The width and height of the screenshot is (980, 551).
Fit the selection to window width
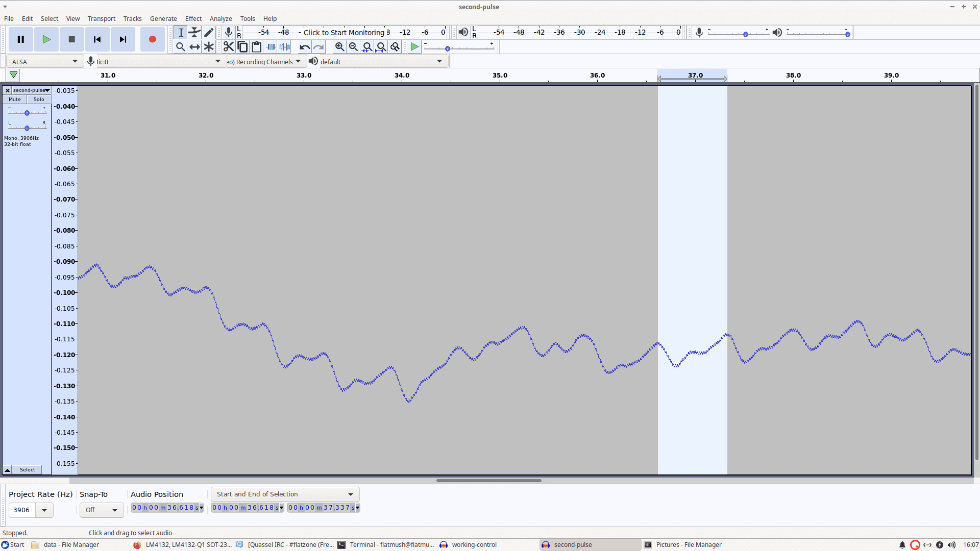pyautogui.click(x=367, y=47)
